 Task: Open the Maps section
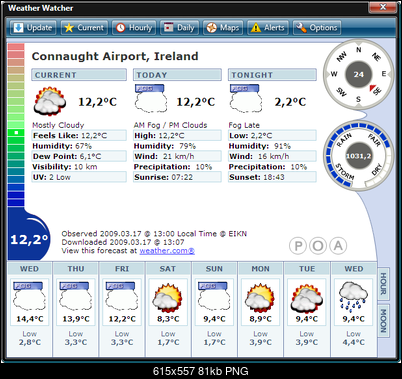pos(223,28)
